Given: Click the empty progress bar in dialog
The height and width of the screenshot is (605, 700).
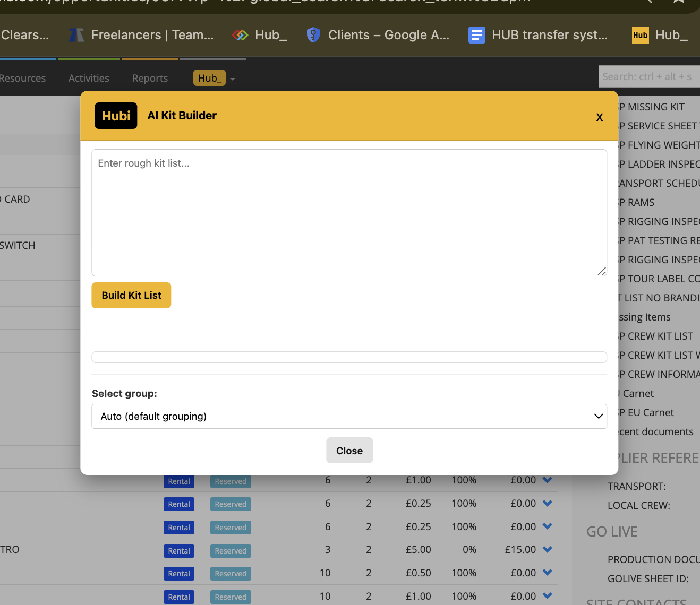Looking at the screenshot, I should (x=349, y=357).
